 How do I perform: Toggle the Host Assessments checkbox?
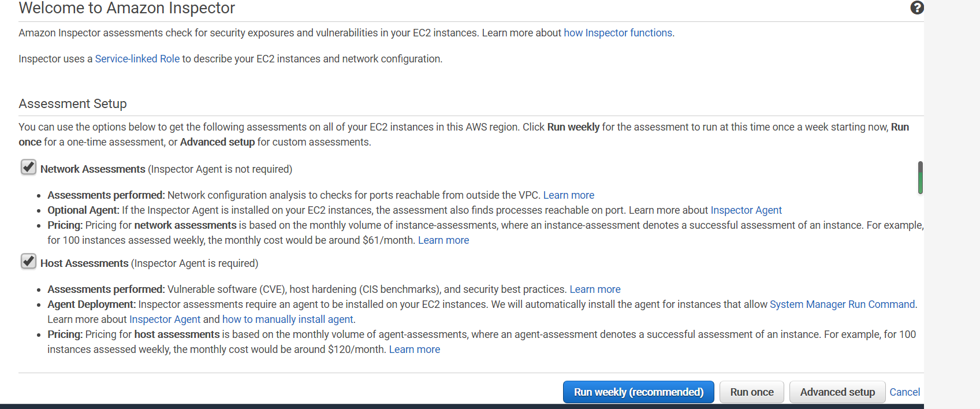28,261
